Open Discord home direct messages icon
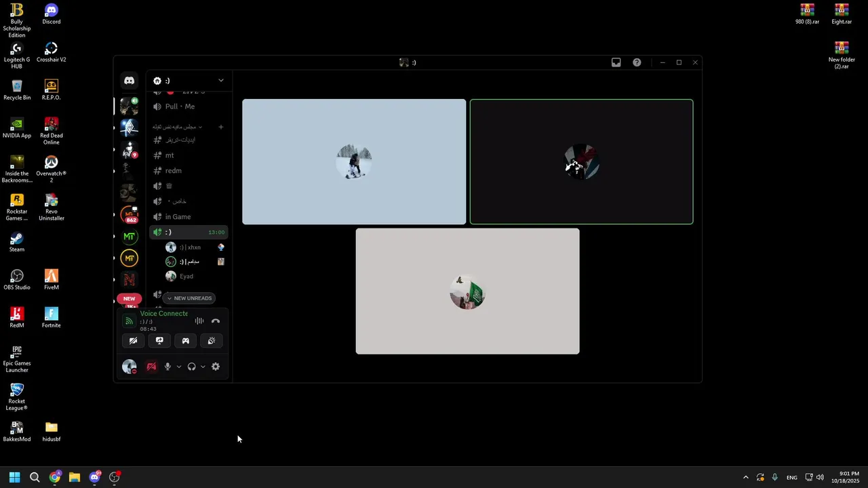The height and width of the screenshot is (488, 868). tap(129, 81)
